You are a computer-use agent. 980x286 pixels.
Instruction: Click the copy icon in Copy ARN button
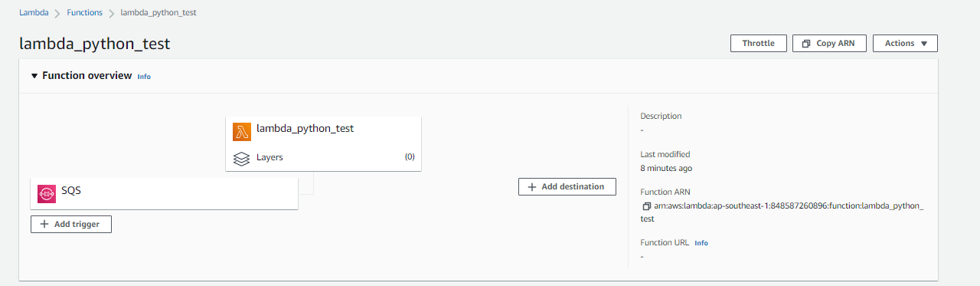tap(806, 44)
